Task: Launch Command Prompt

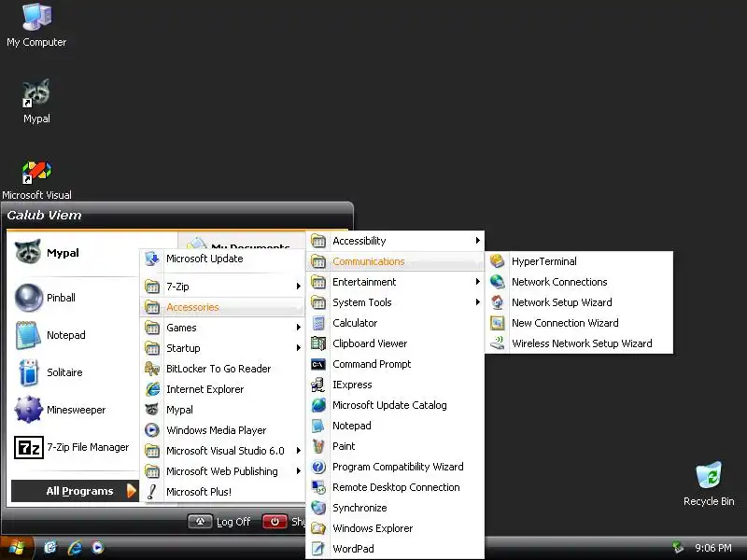Action: [x=395, y=364]
